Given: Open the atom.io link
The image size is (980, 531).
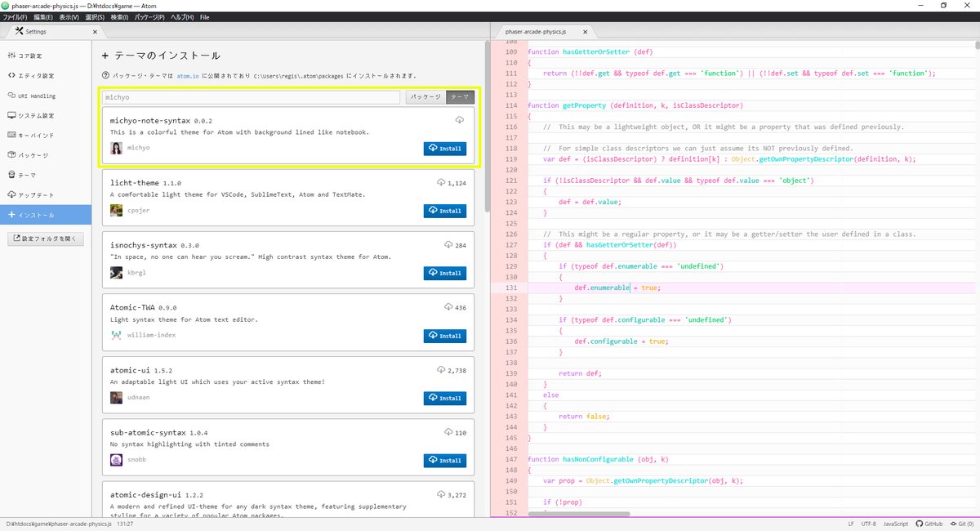Looking at the screenshot, I should tap(188, 75).
